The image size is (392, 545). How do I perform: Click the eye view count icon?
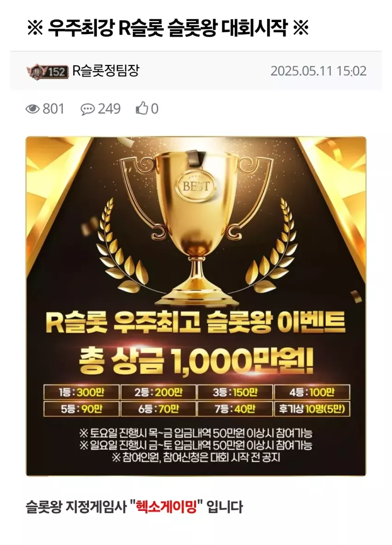pos(32,109)
